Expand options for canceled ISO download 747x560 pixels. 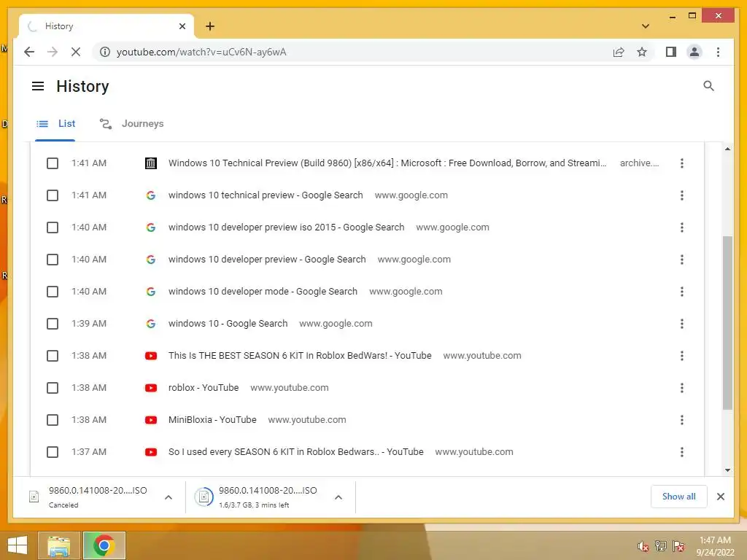click(x=169, y=497)
